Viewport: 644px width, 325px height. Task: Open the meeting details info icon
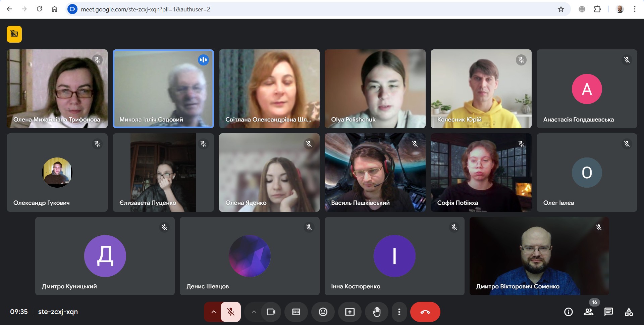(x=568, y=312)
